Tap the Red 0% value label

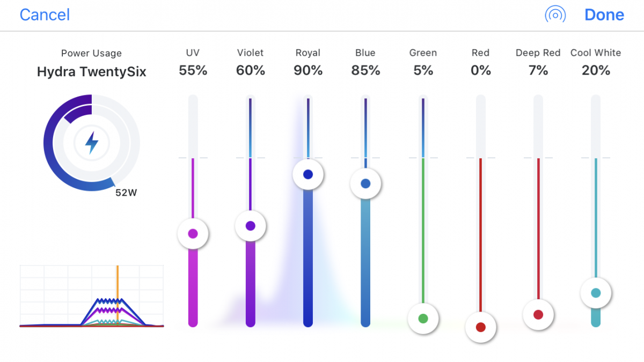(x=480, y=70)
